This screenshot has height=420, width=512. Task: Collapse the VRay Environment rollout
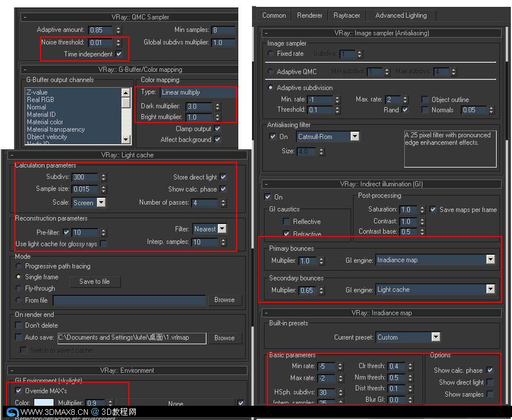12,370
